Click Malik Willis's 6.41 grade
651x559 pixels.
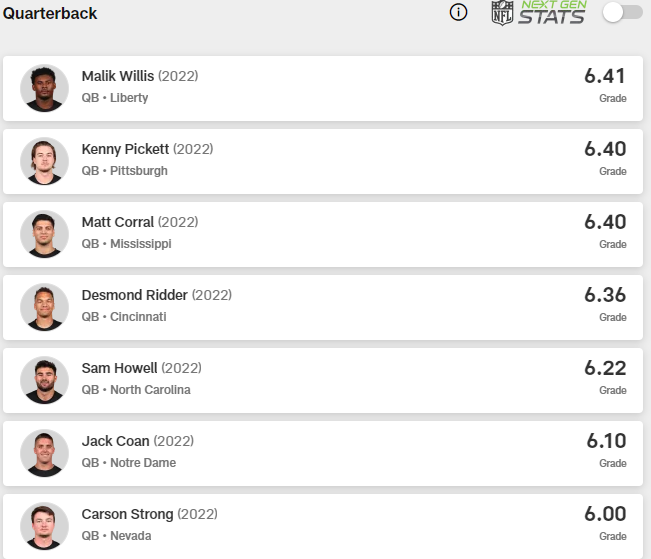(x=605, y=76)
